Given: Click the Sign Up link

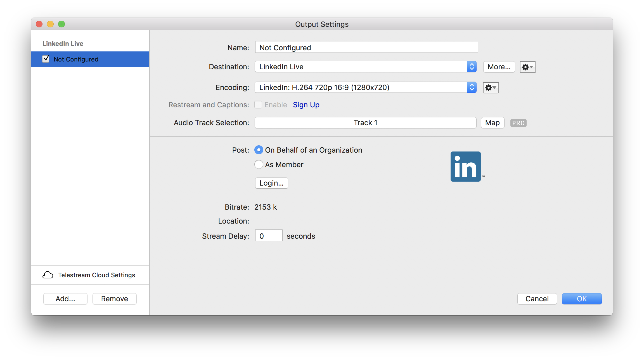Looking at the screenshot, I should click(x=306, y=105).
